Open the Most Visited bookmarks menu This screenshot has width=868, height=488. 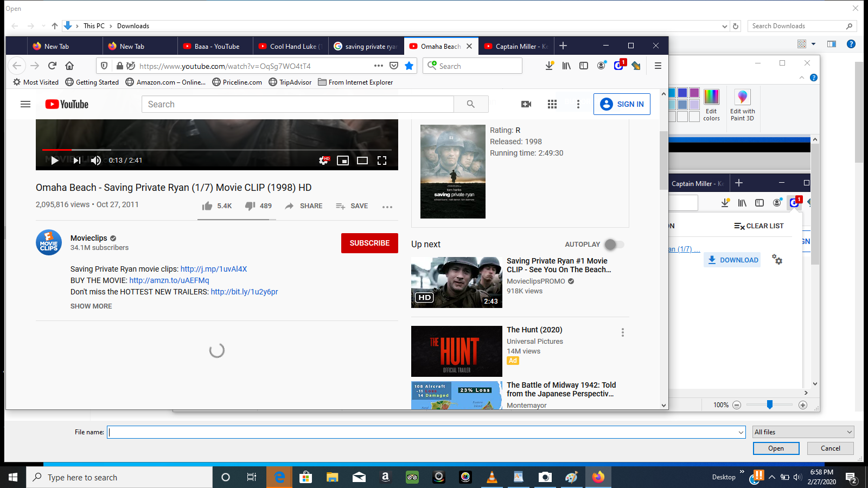click(x=36, y=82)
